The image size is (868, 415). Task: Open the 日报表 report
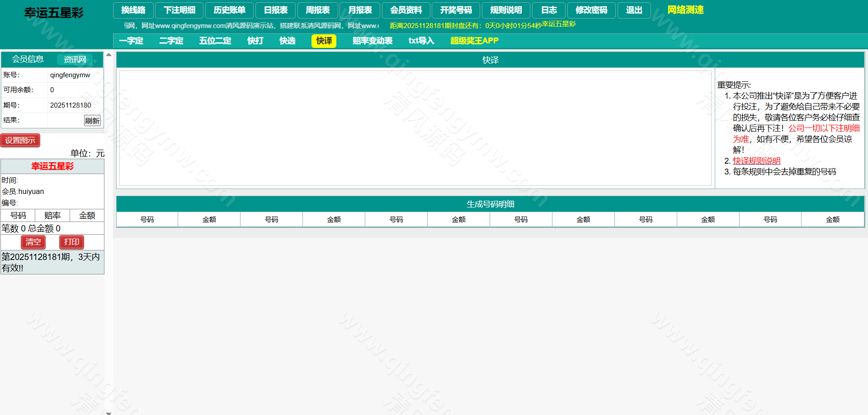pos(275,10)
